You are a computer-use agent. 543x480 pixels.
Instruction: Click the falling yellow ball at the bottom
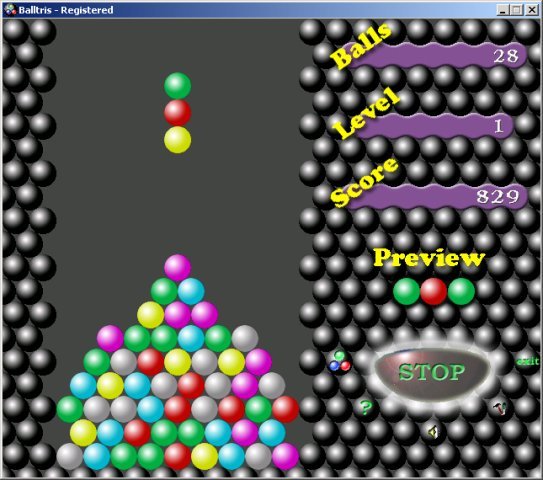click(178, 140)
